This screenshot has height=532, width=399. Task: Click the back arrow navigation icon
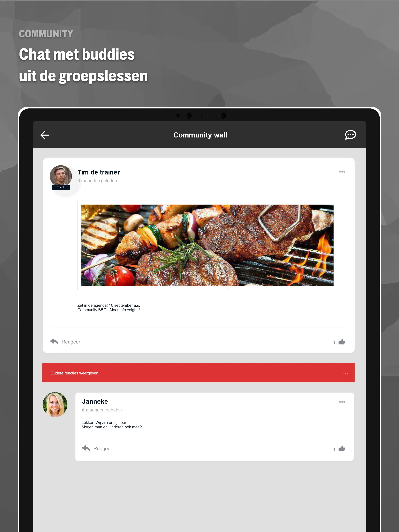[x=45, y=135]
